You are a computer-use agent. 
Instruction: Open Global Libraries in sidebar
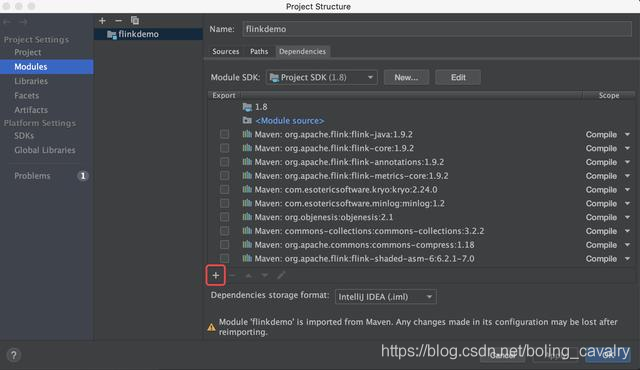point(45,150)
